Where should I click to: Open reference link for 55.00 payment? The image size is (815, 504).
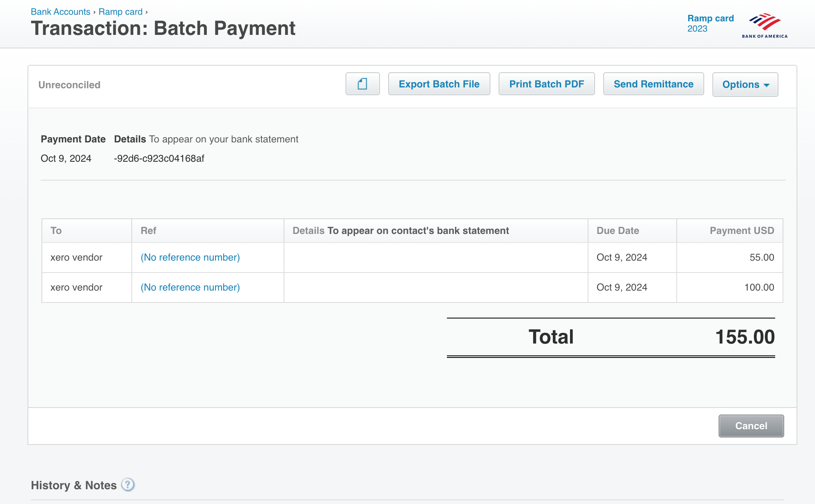click(190, 257)
